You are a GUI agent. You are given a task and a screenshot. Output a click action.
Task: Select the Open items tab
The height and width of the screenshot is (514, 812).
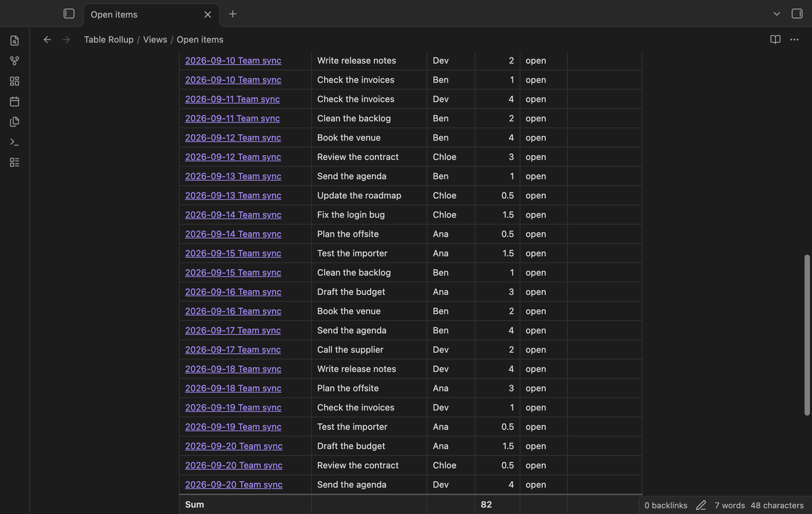click(x=150, y=14)
